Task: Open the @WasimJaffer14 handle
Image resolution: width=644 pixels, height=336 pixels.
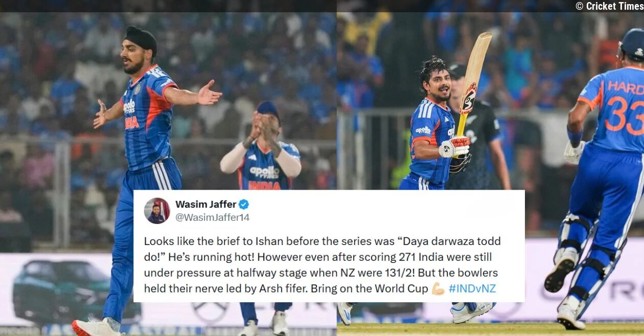Action: tap(213, 217)
